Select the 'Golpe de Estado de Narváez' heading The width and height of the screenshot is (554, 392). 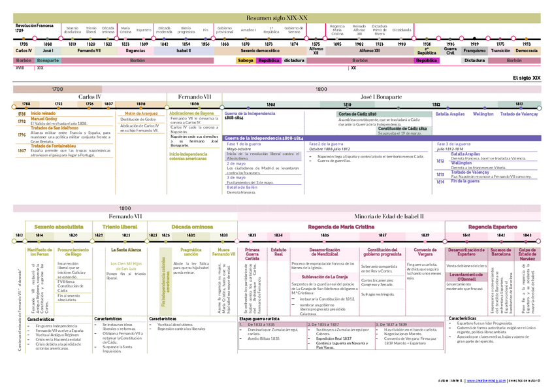pos(527,254)
